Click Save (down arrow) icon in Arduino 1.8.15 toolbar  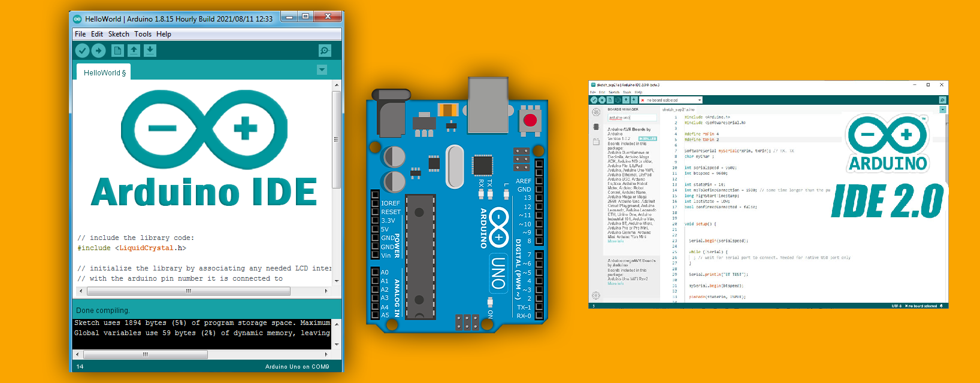point(150,51)
